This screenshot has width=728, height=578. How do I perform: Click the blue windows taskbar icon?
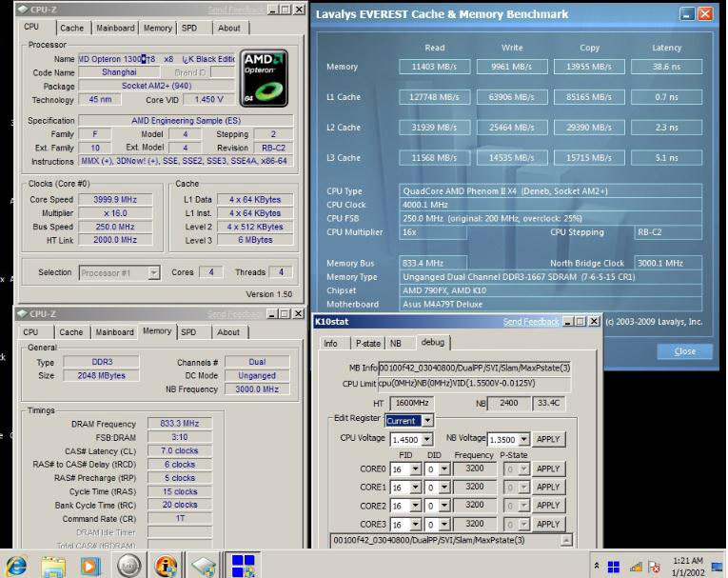244,565
